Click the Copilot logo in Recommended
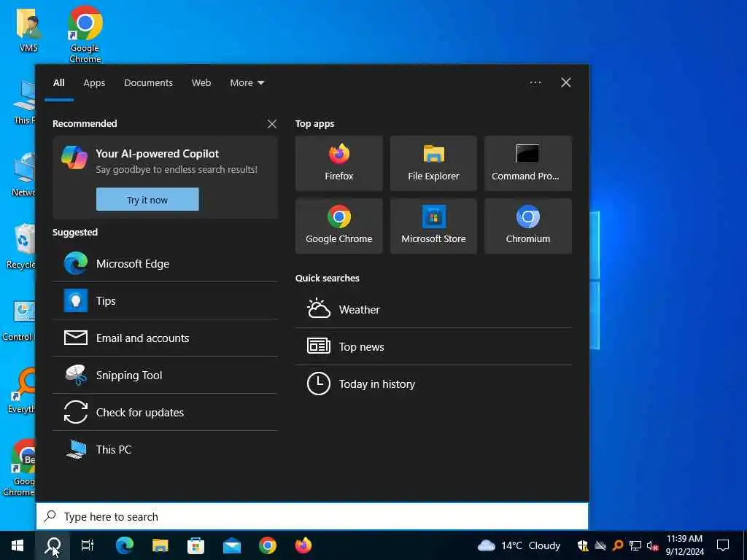This screenshot has width=747, height=560. tap(74, 158)
